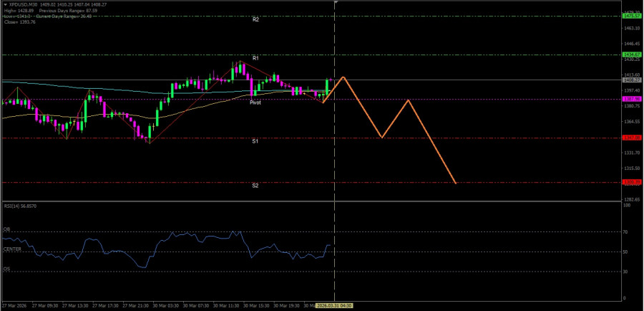Image resolution: width=644 pixels, height=311 pixels.
Task: Click the gray 1408.27 current price tag
Action: point(631,80)
